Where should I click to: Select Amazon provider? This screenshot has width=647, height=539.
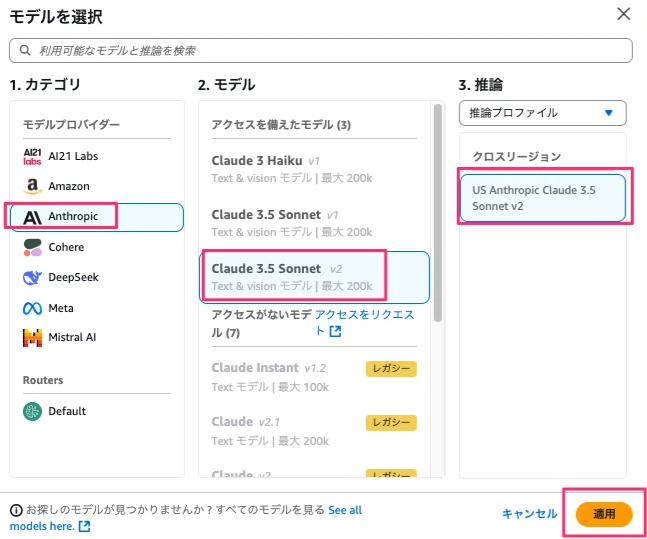pyautogui.click(x=97, y=186)
